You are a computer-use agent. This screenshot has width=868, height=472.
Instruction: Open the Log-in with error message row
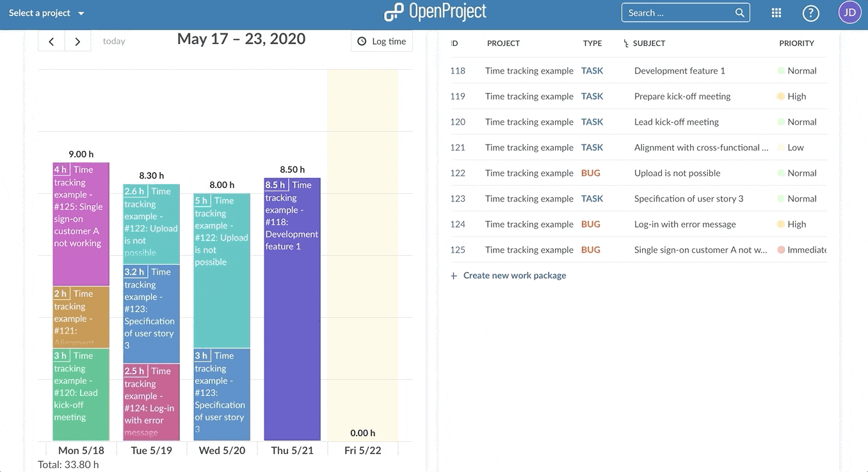684,224
